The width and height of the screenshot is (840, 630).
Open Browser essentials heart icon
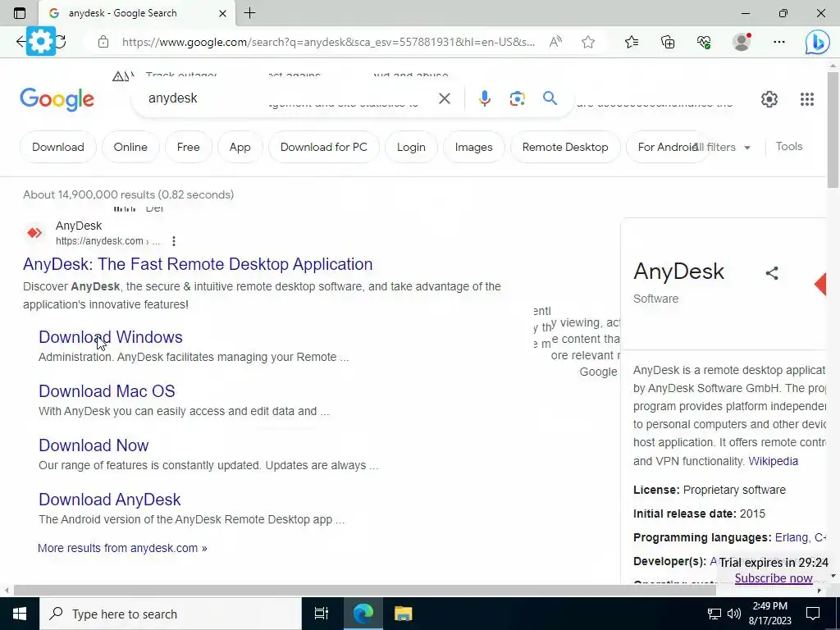click(704, 42)
